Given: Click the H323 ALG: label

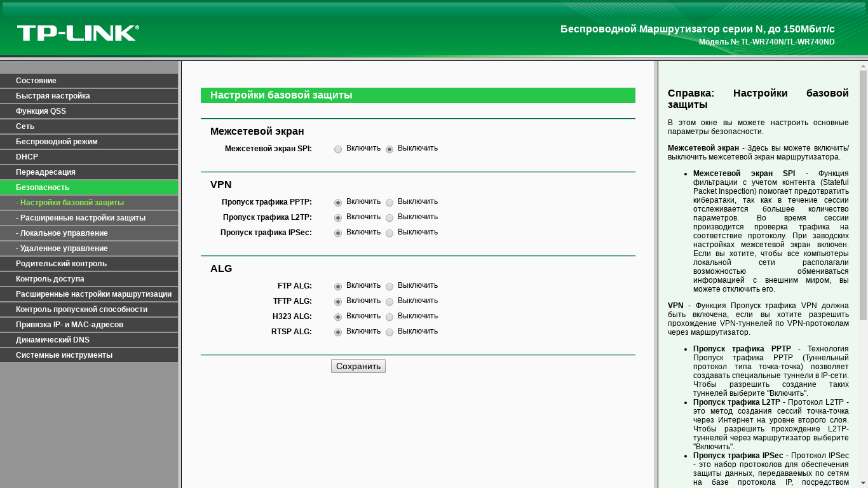Looking at the screenshot, I should pyautogui.click(x=292, y=316).
